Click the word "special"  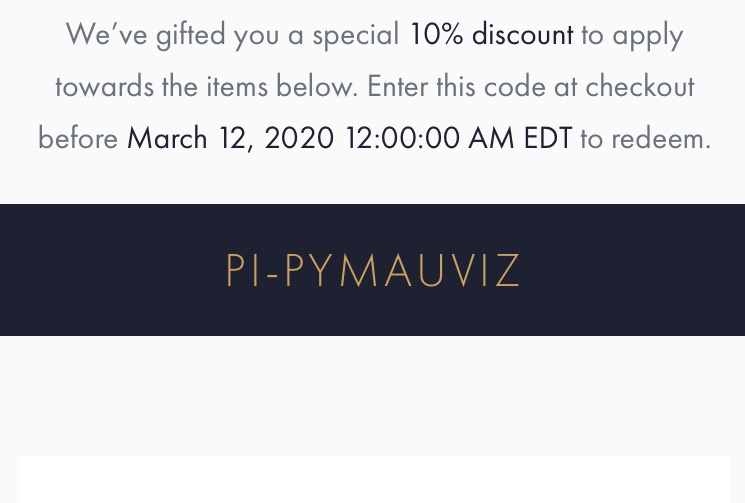click(x=355, y=35)
